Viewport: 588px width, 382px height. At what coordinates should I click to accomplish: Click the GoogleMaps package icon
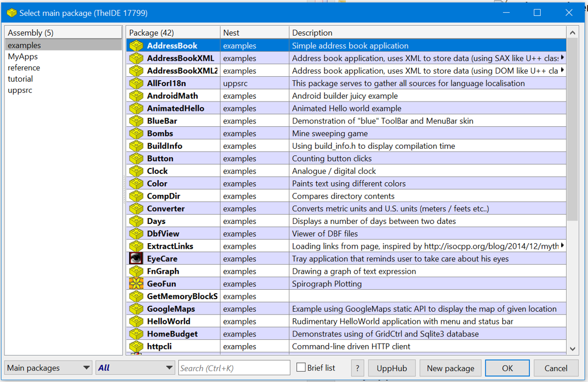coord(136,309)
